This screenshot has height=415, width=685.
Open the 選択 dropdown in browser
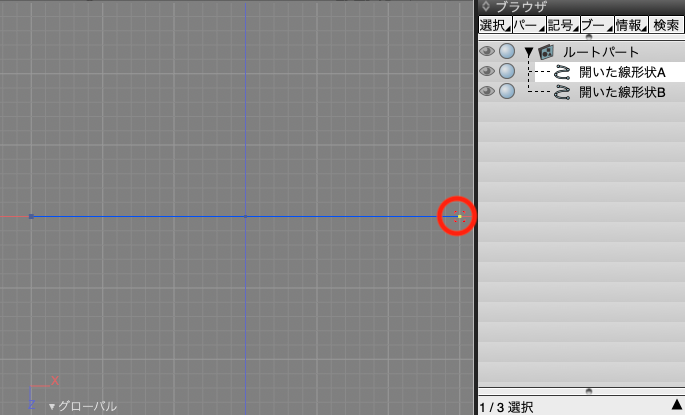[x=494, y=25]
